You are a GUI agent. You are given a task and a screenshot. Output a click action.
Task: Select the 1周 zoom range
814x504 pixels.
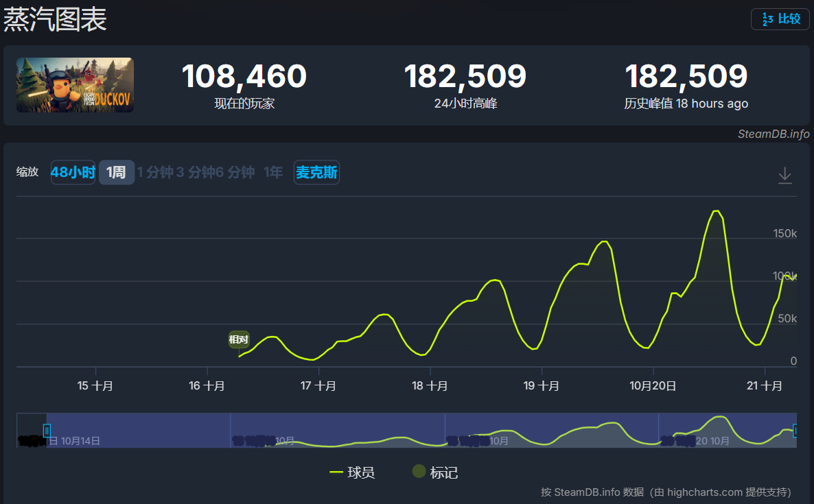point(116,172)
